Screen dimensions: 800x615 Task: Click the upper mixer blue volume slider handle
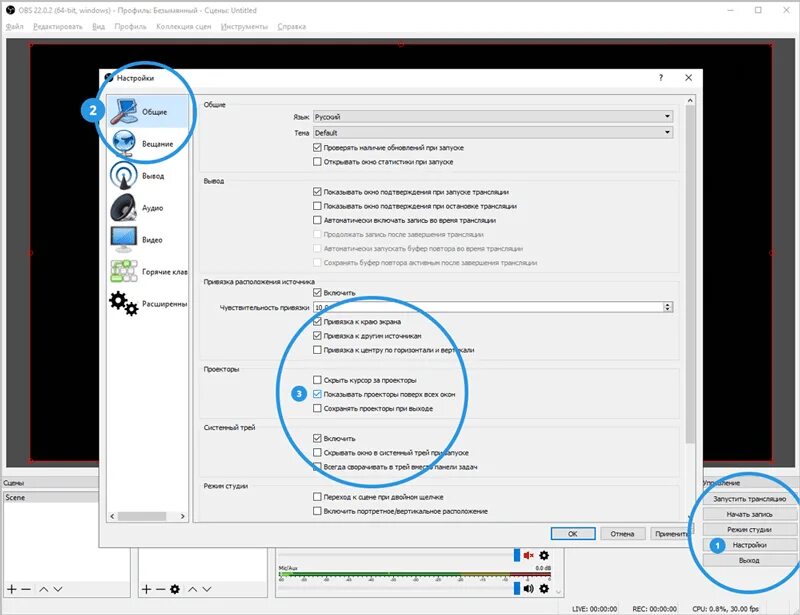(516, 555)
